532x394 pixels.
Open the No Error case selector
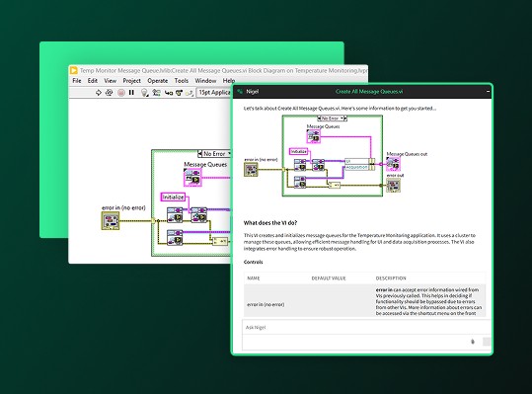[x=216, y=154]
